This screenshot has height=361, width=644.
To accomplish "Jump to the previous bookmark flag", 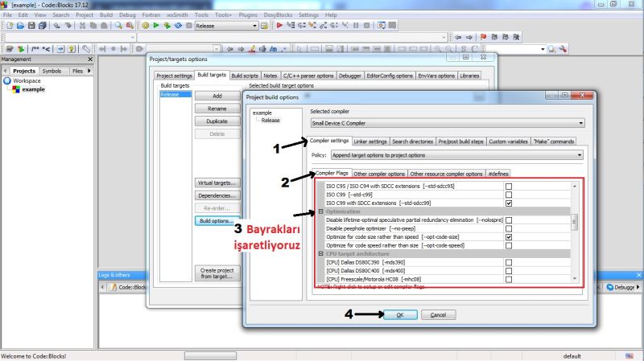I will click(x=494, y=37).
